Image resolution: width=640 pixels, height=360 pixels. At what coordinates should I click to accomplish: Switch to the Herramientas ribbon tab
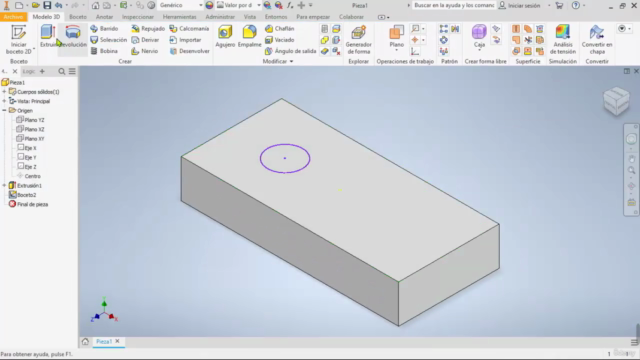tap(180, 17)
